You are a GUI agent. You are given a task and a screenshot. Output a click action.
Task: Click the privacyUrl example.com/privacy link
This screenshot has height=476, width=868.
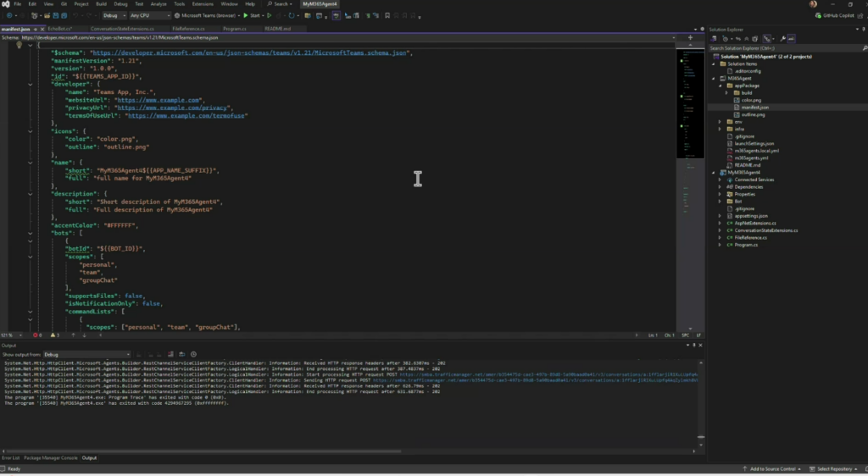(x=173, y=108)
